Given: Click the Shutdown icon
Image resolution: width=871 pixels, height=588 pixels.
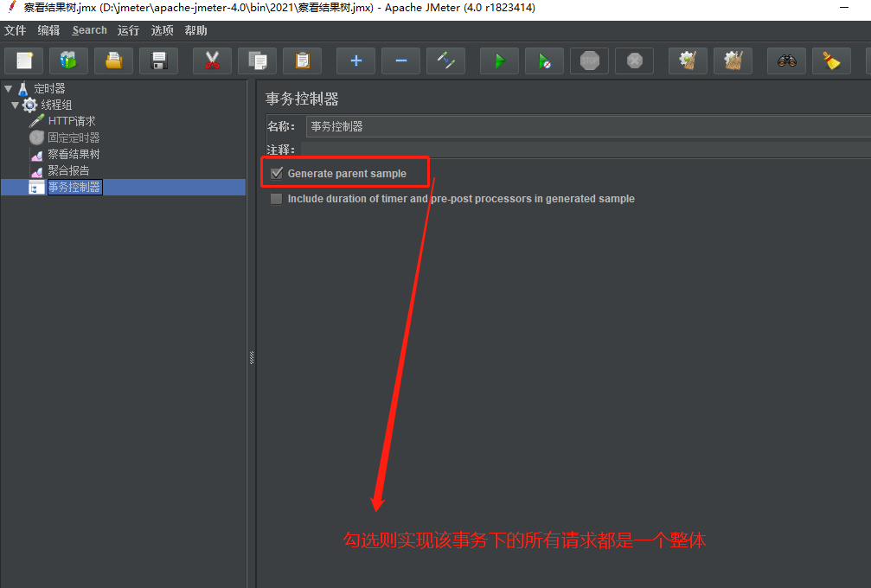Looking at the screenshot, I should point(634,61).
